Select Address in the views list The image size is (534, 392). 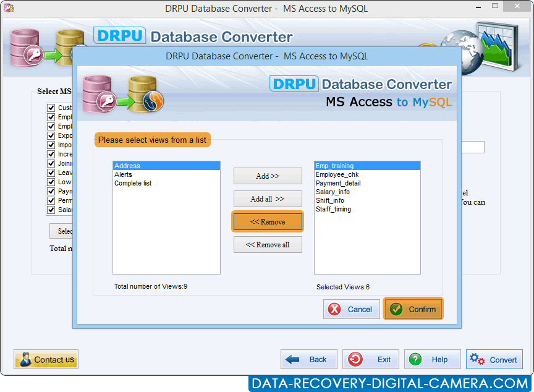[166, 166]
